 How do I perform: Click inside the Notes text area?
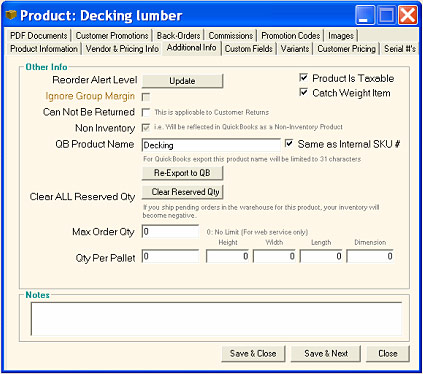pos(216,319)
